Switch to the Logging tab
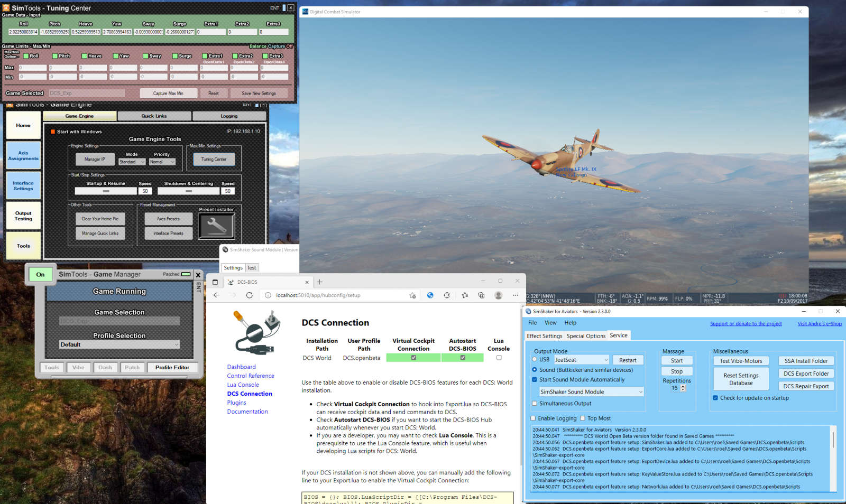This screenshot has width=846, height=504. tap(229, 116)
